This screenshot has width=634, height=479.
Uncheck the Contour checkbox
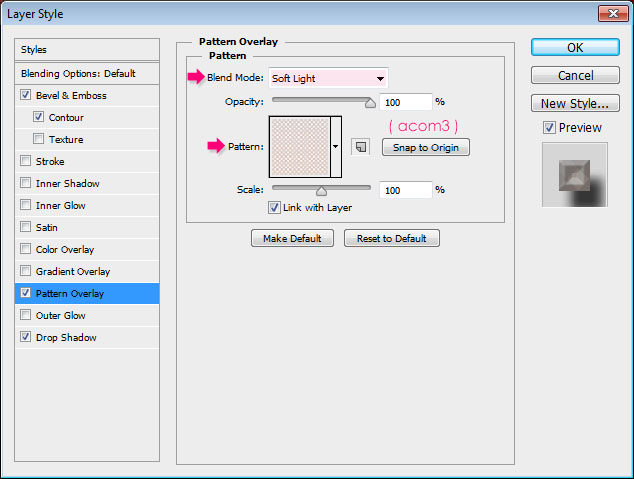coord(38,117)
